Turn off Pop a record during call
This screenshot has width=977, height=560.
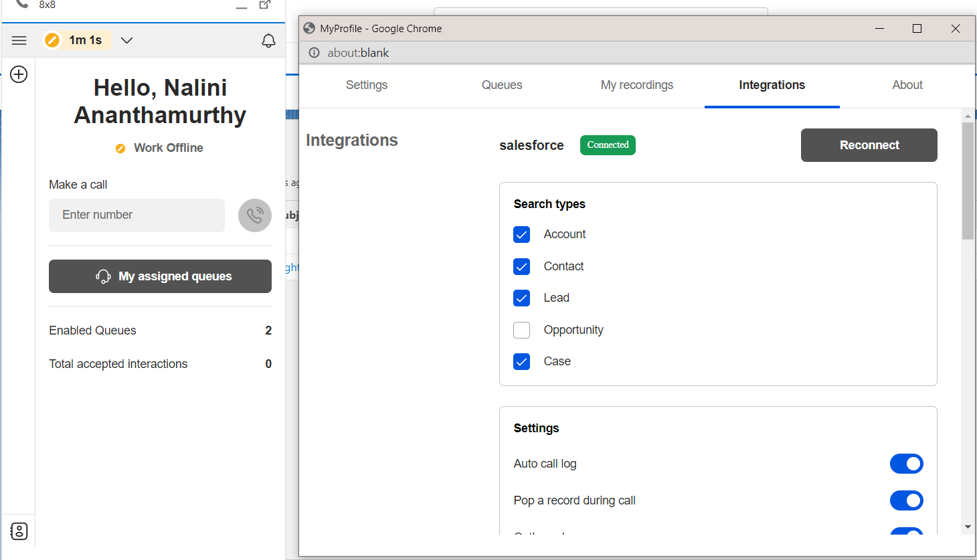[x=907, y=500]
